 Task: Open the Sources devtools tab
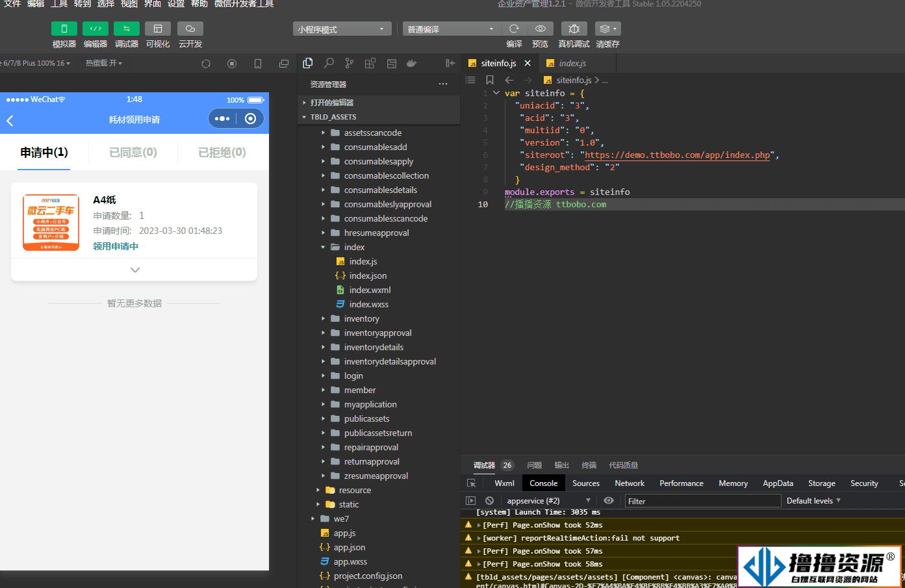coord(586,483)
